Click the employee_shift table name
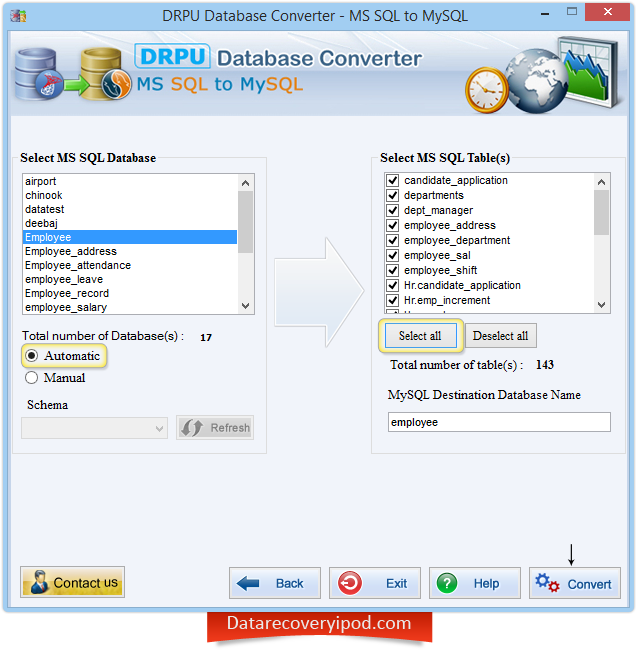Screen dimensions: 637x650 coord(441,270)
